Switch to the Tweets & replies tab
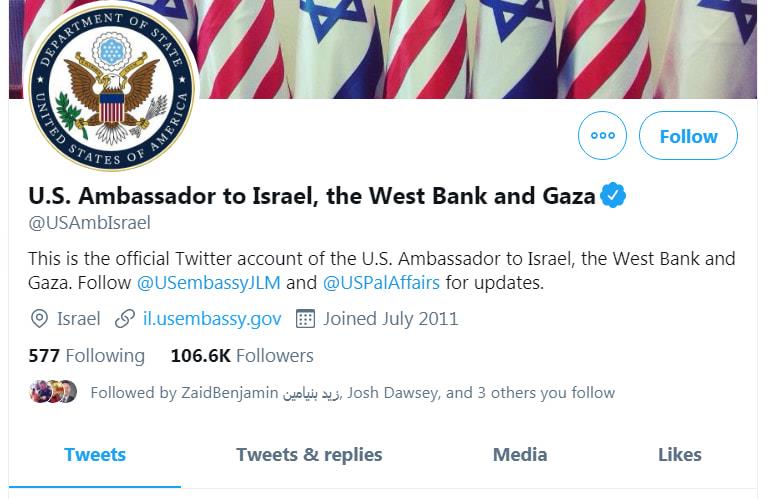The width and height of the screenshot is (769, 499). tap(309, 455)
